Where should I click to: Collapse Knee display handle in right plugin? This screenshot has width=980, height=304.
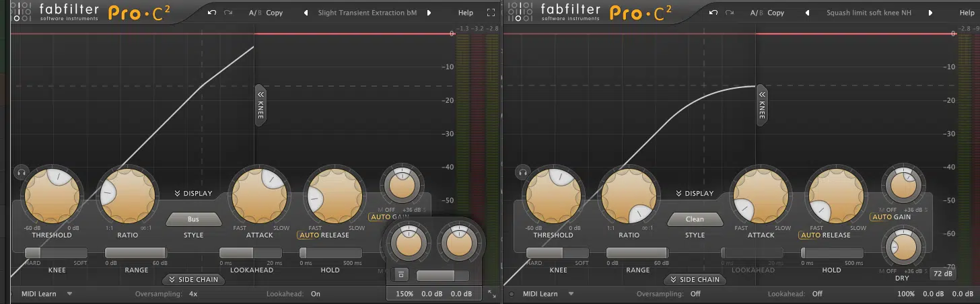coord(762,105)
